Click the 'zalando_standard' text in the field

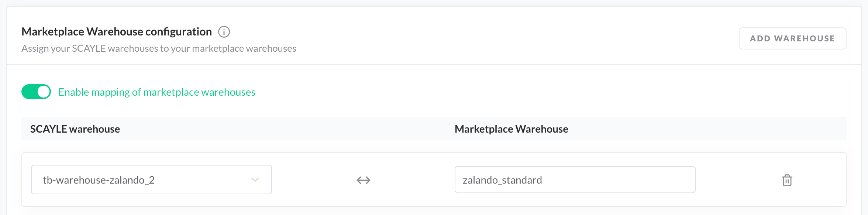point(502,180)
